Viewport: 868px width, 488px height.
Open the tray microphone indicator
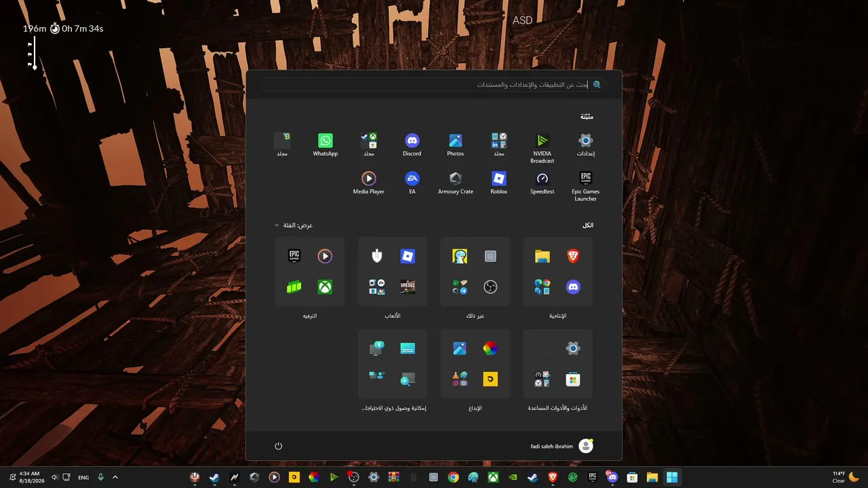coord(100,477)
